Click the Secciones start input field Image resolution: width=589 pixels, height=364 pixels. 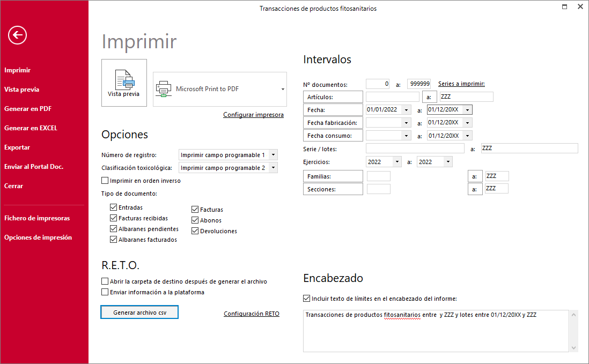(x=379, y=189)
